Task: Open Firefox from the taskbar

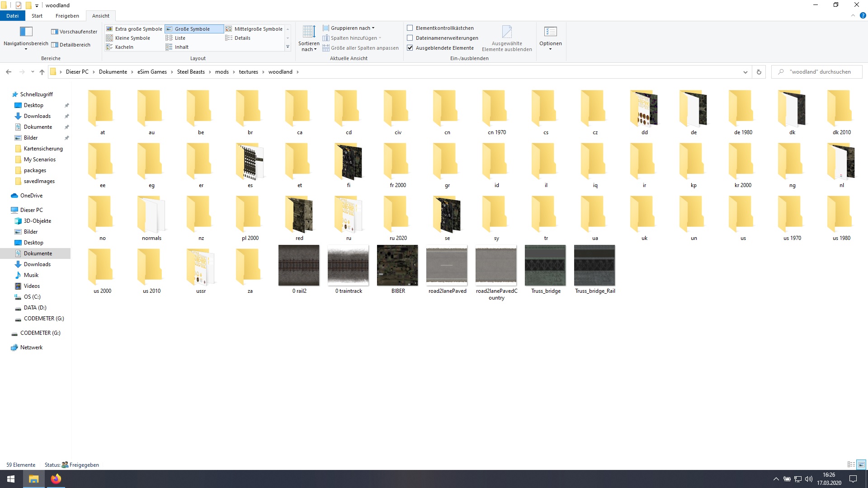Action: (56, 479)
